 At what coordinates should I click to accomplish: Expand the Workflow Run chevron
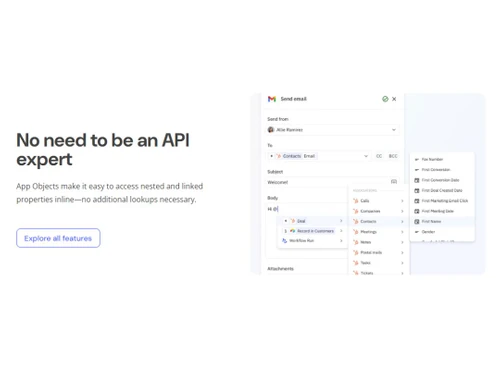tap(341, 240)
